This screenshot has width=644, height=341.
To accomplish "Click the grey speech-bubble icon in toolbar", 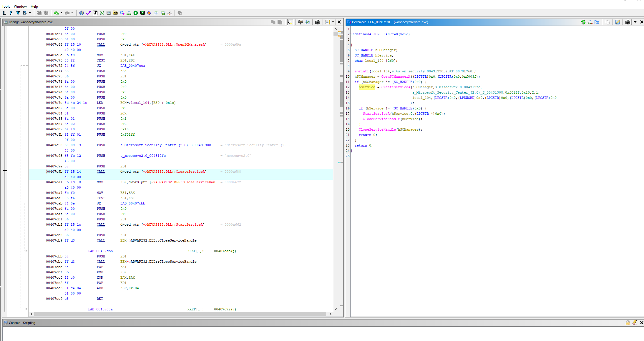I will tap(180, 13).
